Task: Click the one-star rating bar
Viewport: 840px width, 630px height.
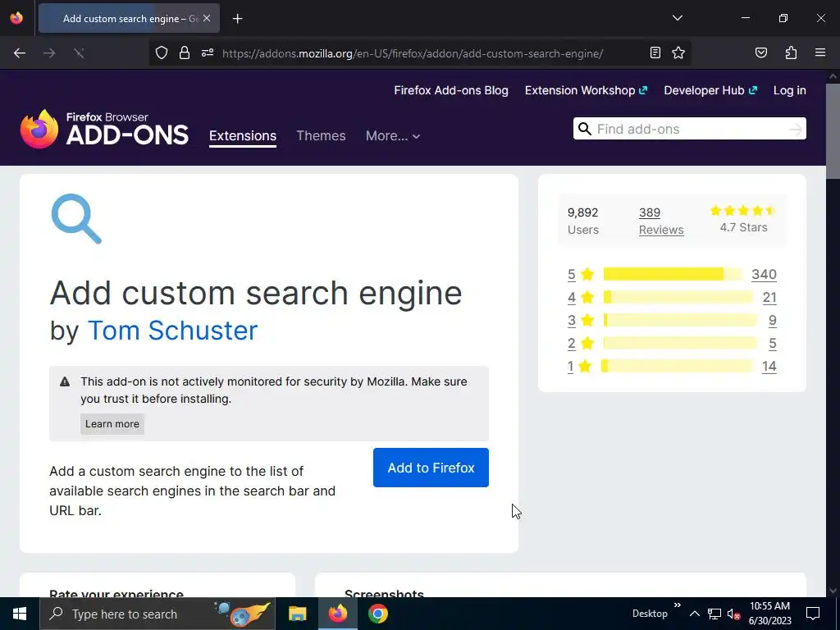Action: coord(677,367)
